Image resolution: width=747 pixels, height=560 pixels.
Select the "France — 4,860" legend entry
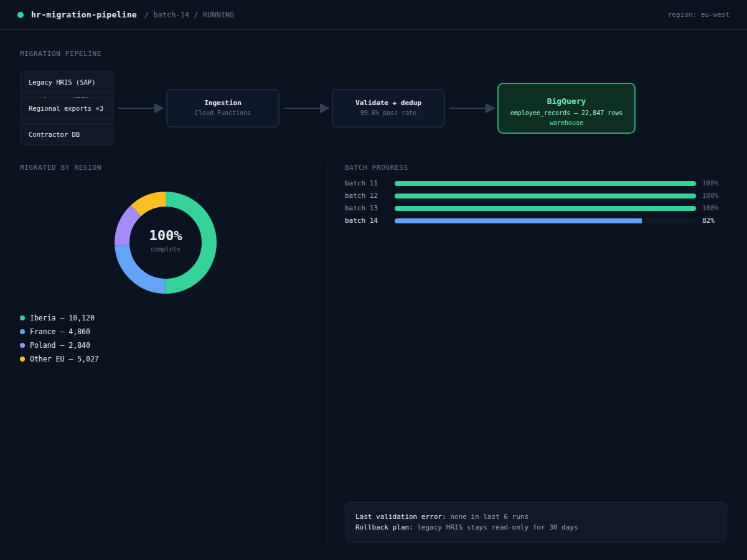pyautogui.click(x=55, y=332)
